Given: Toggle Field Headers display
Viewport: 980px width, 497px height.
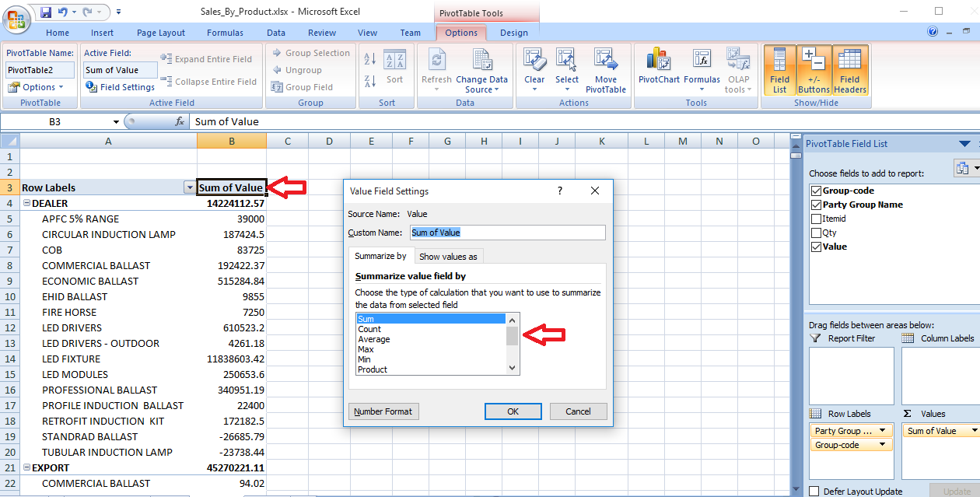Looking at the screenshot, I should click(850, 70).
